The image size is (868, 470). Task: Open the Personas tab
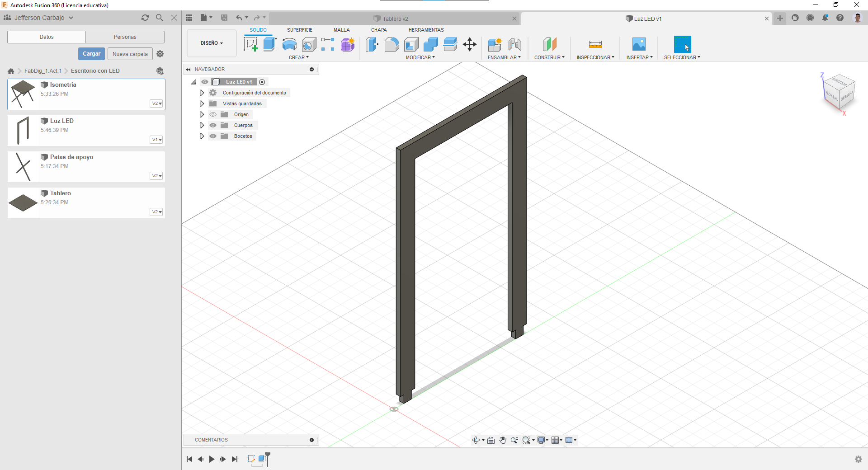click(x=125, y=37)
